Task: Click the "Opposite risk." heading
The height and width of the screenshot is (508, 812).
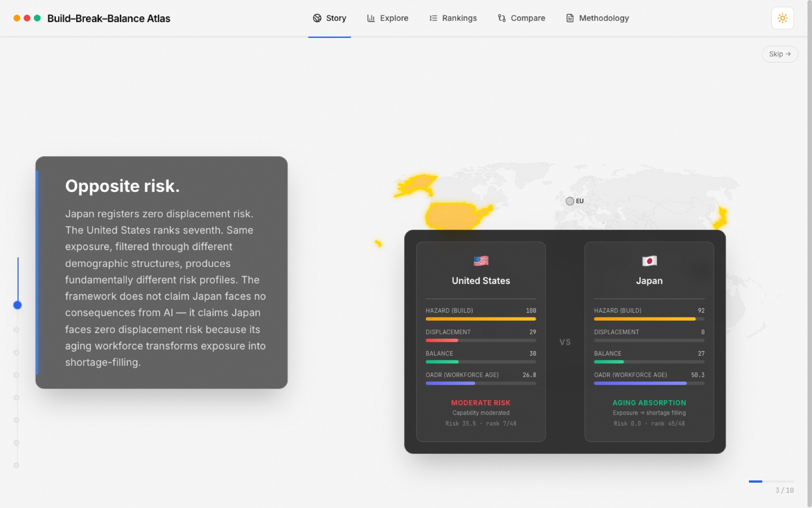Action: [x=122, y=186]
